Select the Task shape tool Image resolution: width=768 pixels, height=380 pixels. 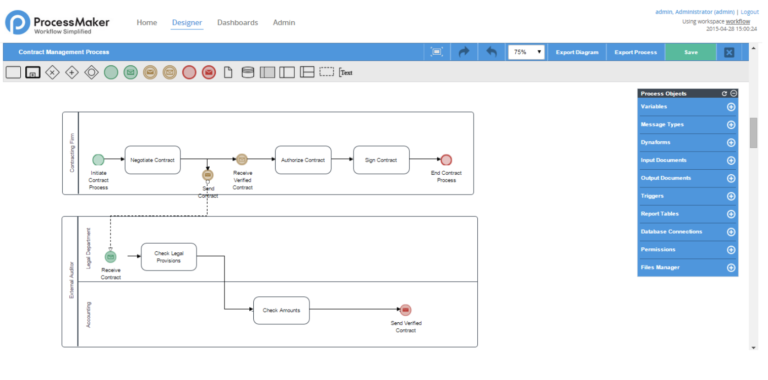[13, 72]
